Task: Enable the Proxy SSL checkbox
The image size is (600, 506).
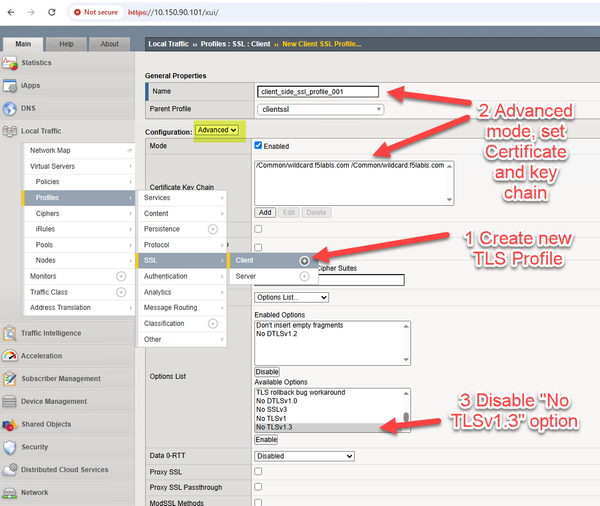Action: (x=258, y=471)
